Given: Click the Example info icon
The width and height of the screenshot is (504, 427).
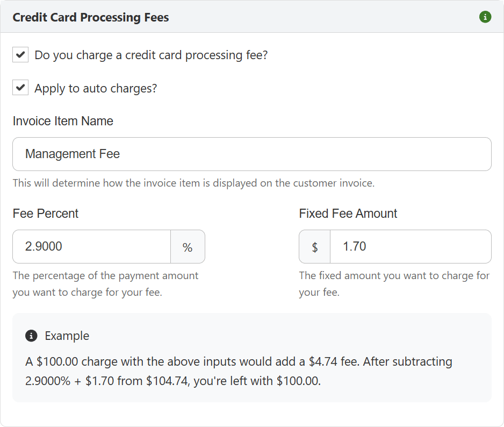Looking at the screenshot, I should (x=31, y=336).
